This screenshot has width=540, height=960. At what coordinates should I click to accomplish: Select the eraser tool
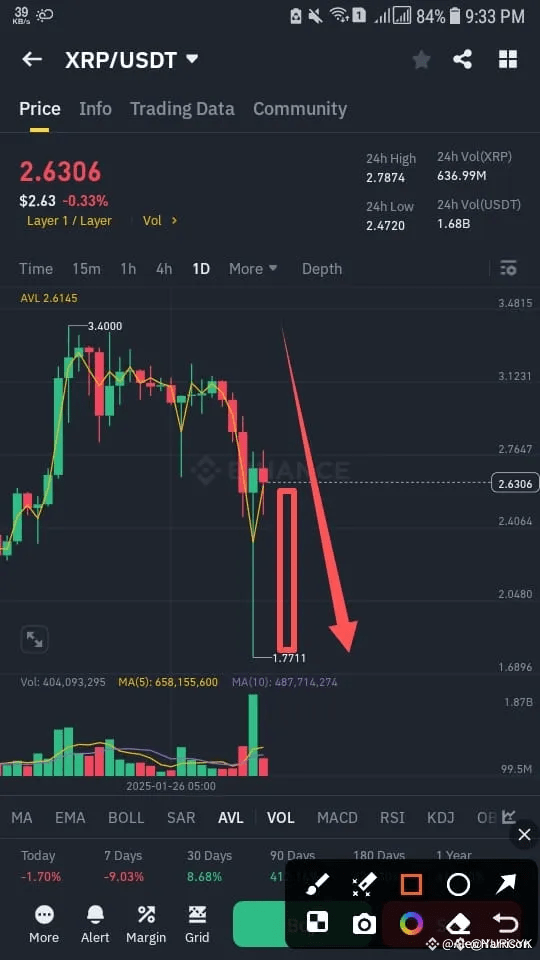click(458, 923)
